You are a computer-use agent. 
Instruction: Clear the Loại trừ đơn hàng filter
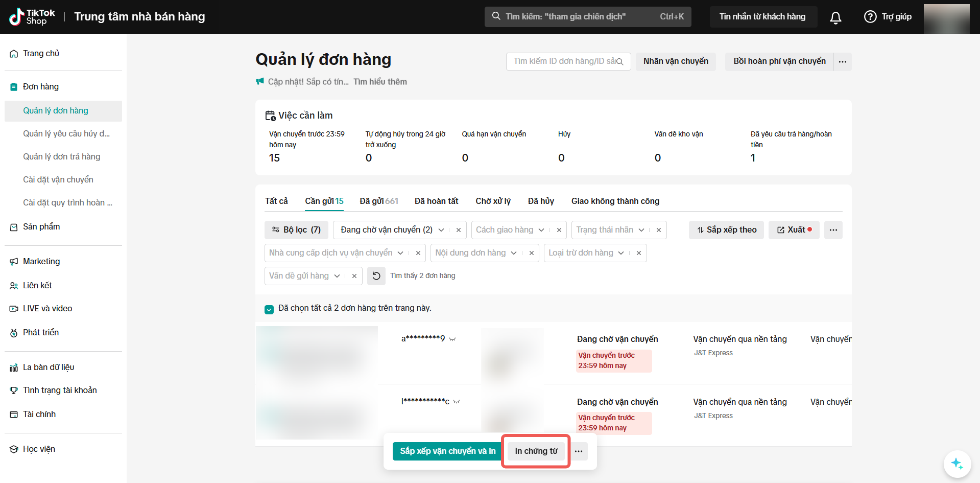pos(639,253)
